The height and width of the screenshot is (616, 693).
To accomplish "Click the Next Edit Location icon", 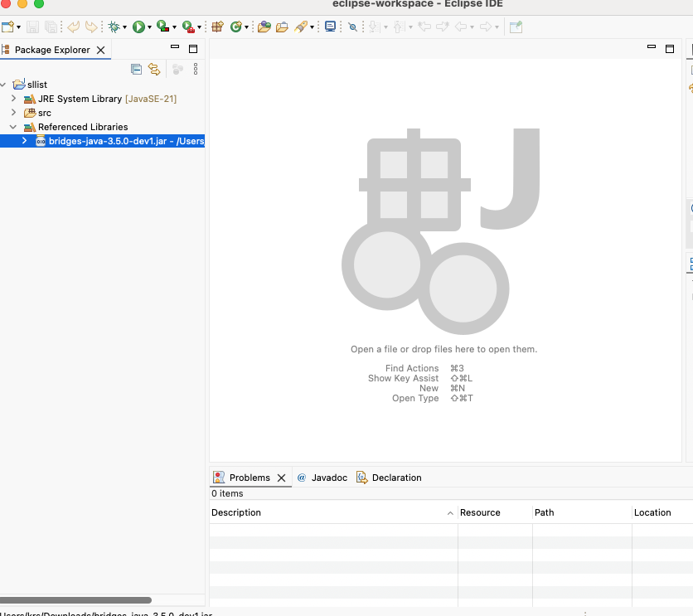I will (x=443, y=27).
